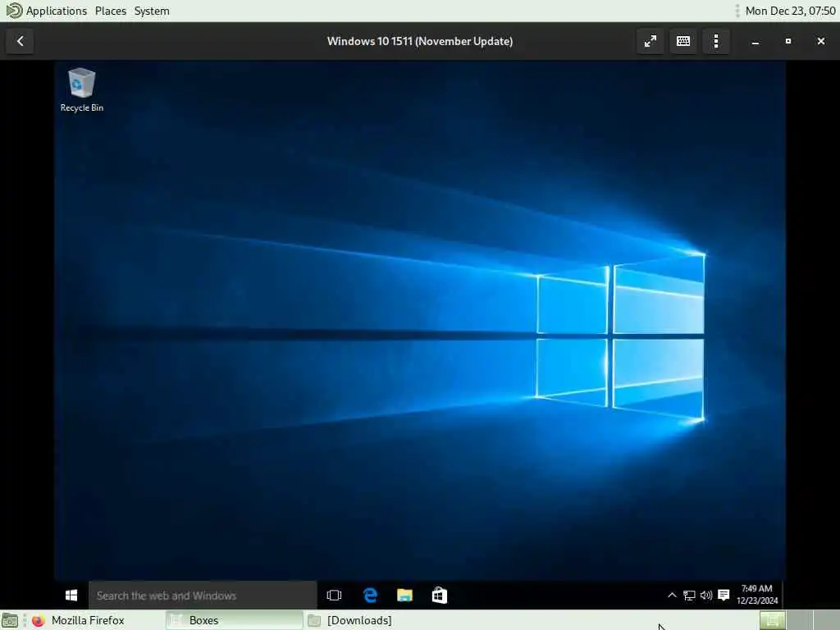This screenshot has width=840, height=630.
Task: Open the Places menu
Action: pyautogui.click(x=111, y=11)
